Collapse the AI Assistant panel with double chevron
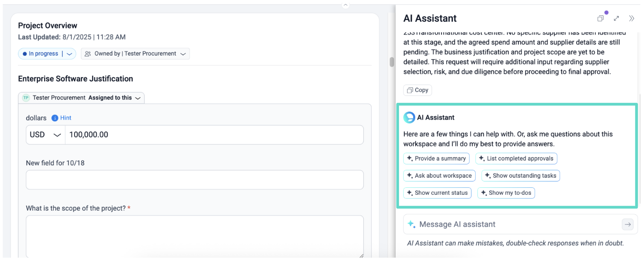The image size is (644, 258). 632,18
